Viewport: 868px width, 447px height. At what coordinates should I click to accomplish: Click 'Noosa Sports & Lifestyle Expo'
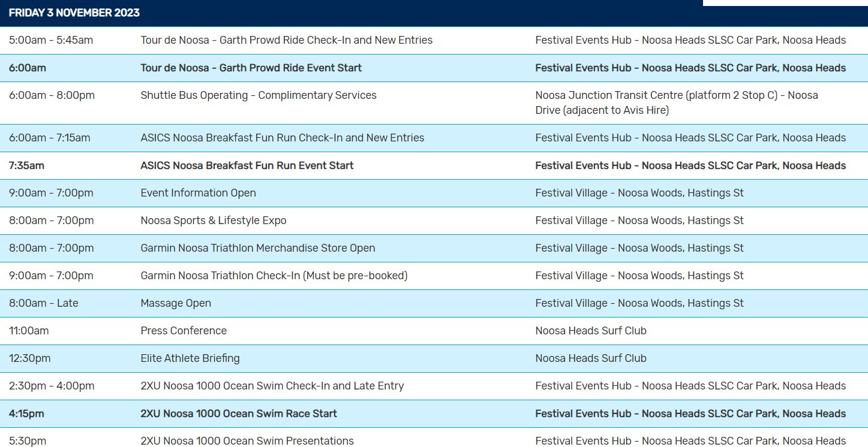click(214, 221)
